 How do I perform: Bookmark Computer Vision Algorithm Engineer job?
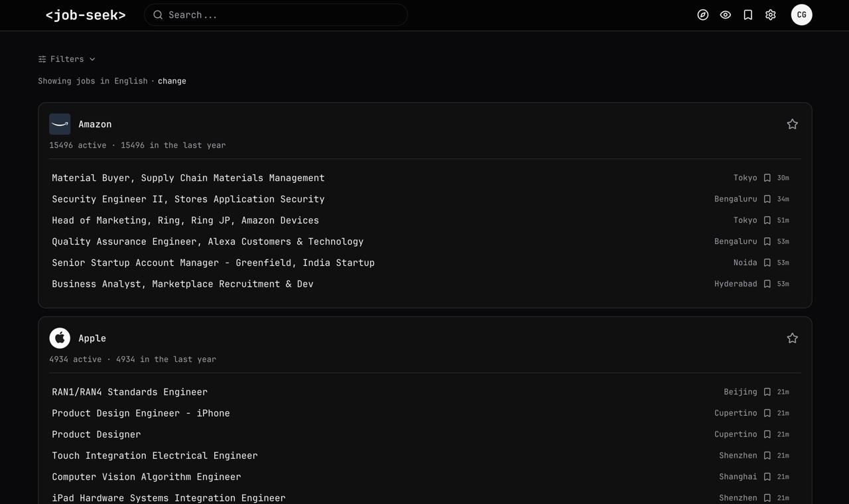coord(767,477)
